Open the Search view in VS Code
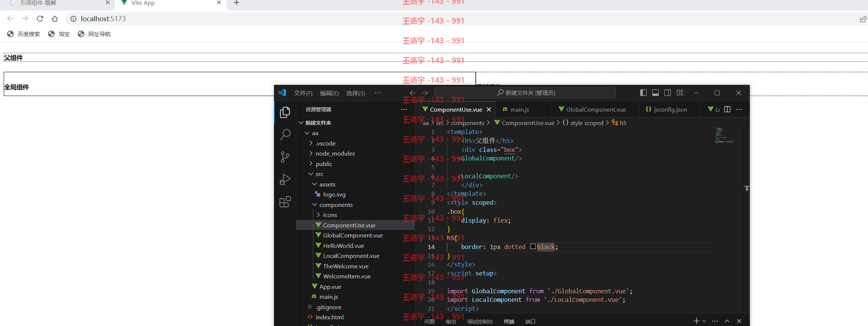The width and height of the screenshot is (868, 326). tap(285, 134)
